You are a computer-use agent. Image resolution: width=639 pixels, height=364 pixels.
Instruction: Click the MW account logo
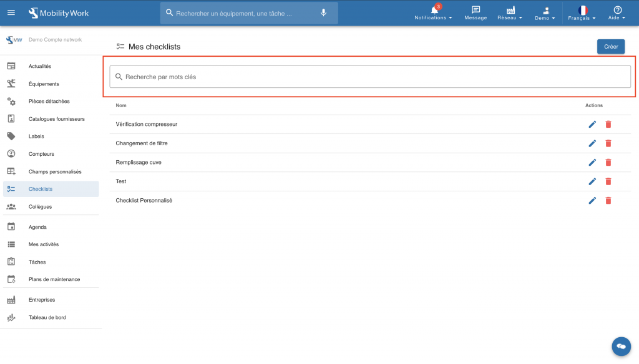(14, 40)
